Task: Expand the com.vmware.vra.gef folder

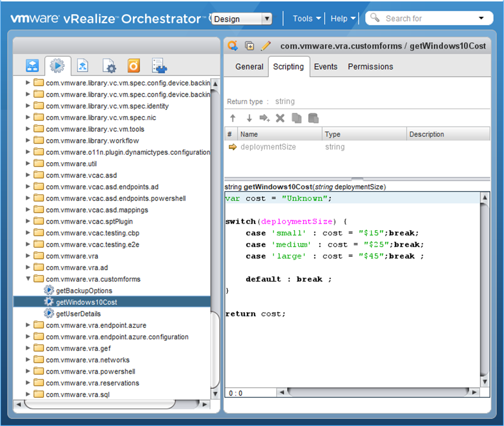Action: [x=28, y=348]
